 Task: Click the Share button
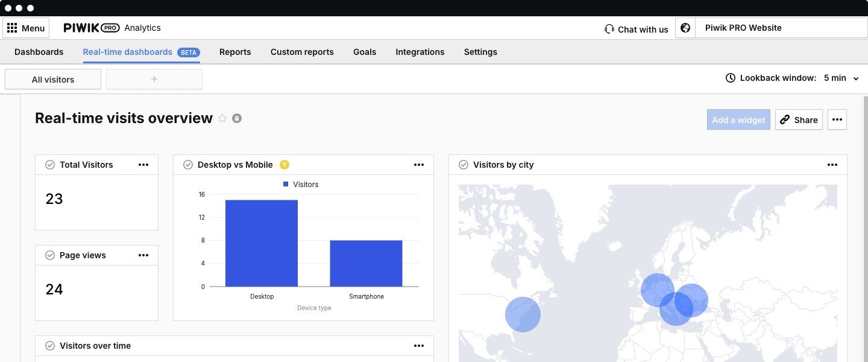799,120
